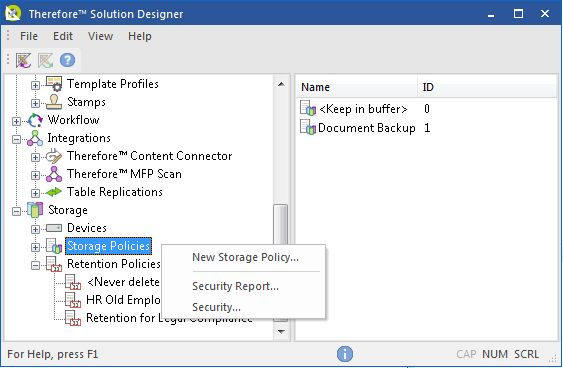Collapse the Integrations node
563x368 pixels.
coord(16,139)
